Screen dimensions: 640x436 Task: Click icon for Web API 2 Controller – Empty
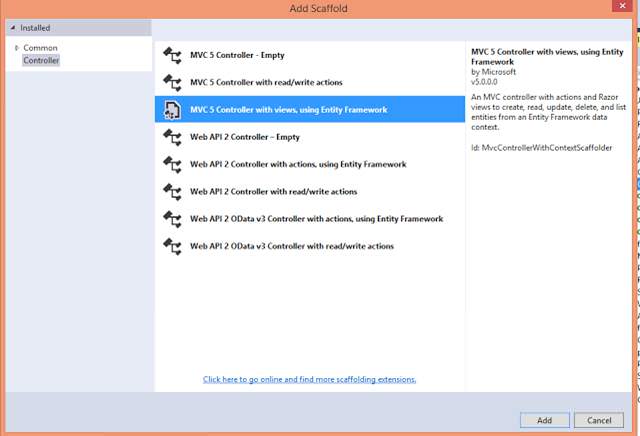172,137
